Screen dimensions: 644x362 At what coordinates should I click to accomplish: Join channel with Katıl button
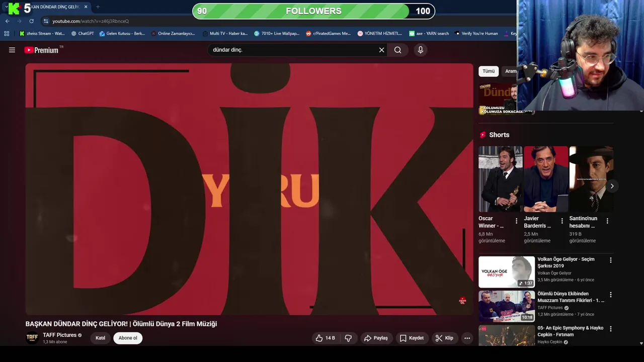(101, 338)
